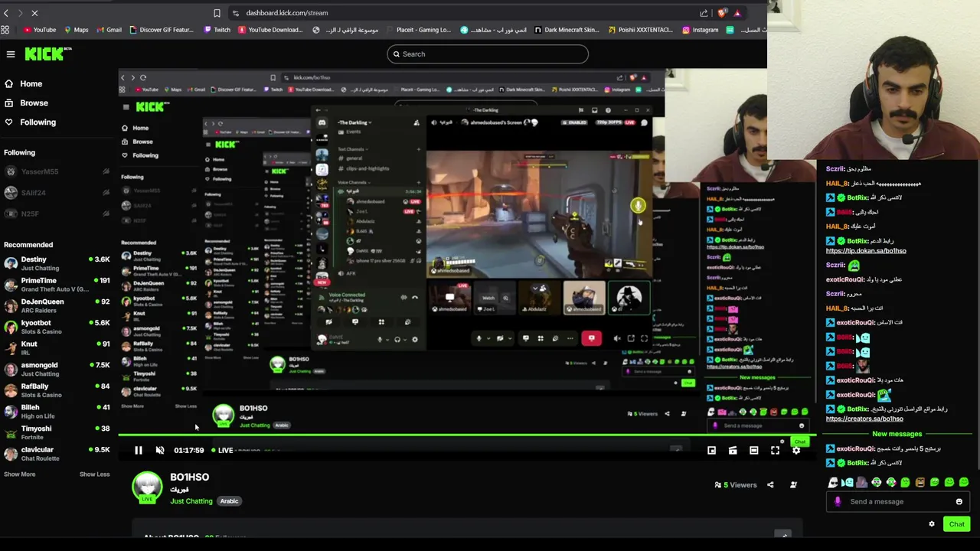
Task: Open recommended channel DeJenQueen
Action: click(x=57, y=305)
